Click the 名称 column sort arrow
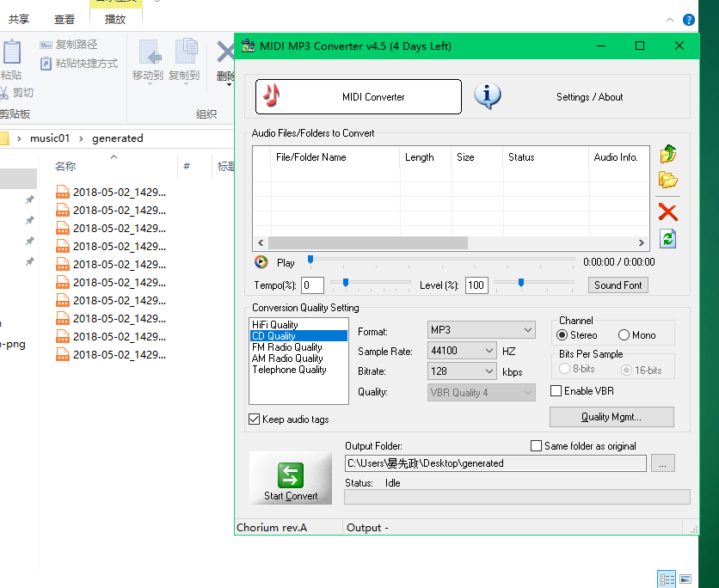 [x=114, y=157]
